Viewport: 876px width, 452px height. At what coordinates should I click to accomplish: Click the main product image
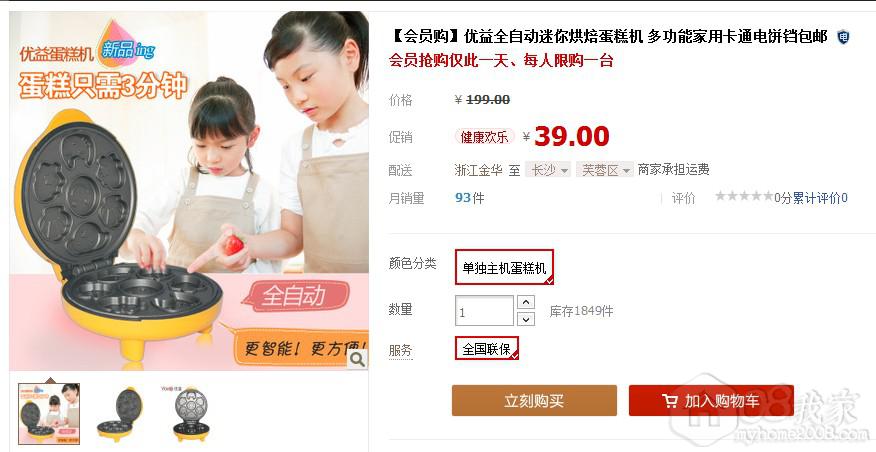click(x=189, y=191)
